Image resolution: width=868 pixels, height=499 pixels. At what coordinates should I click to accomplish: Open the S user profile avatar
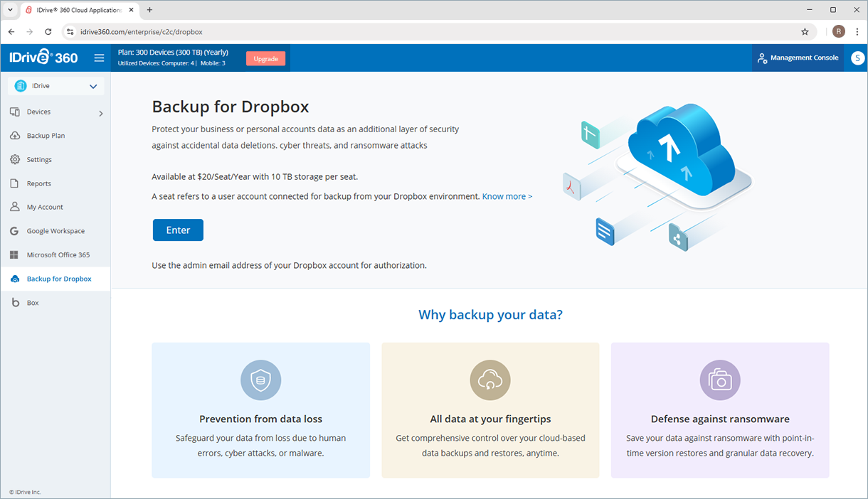(857, 58)
